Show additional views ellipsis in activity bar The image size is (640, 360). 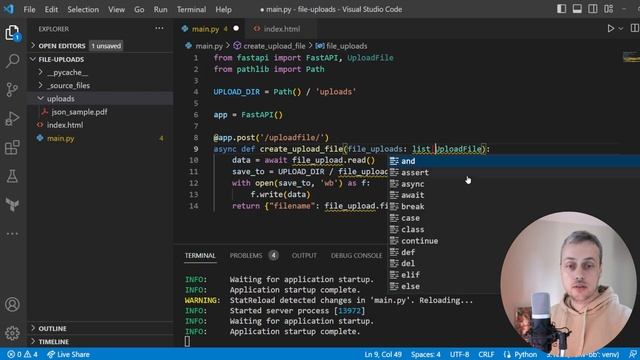pos(12,234)
